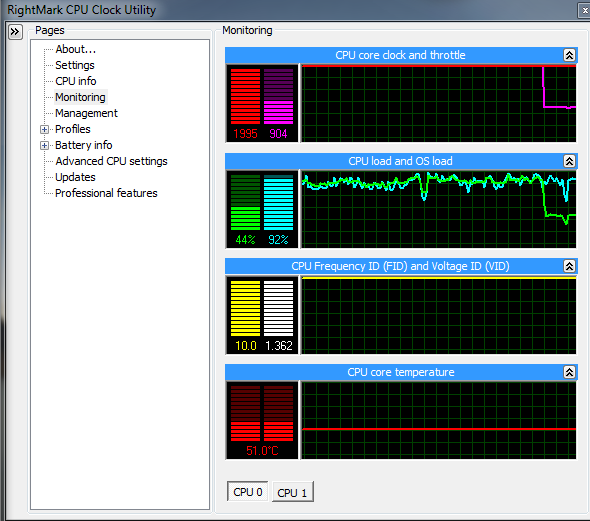This screenshot has height=521, width=590.
Task: Collapse the CPU Frequency ID and Voltage ID panel
Action: click(x=569, y=266)
